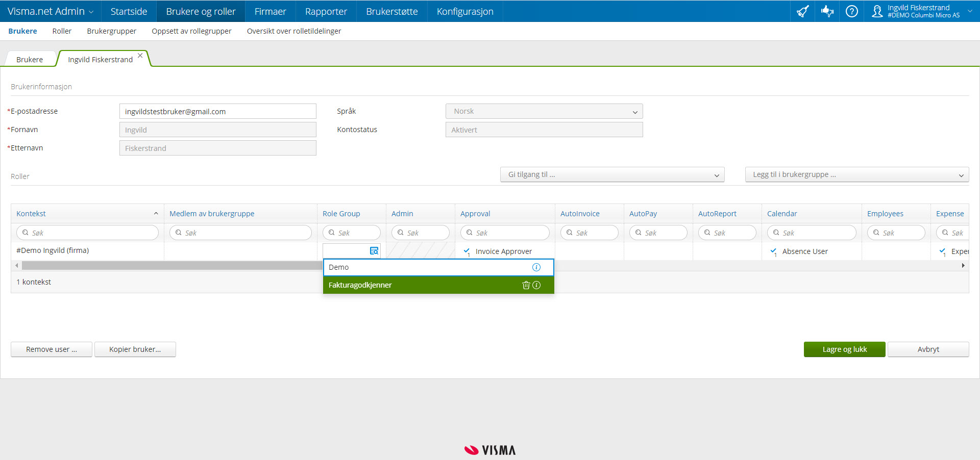This screenshot has width=980, height=460.
Task: Open Rapporter menu
Action: pos(326,11)
